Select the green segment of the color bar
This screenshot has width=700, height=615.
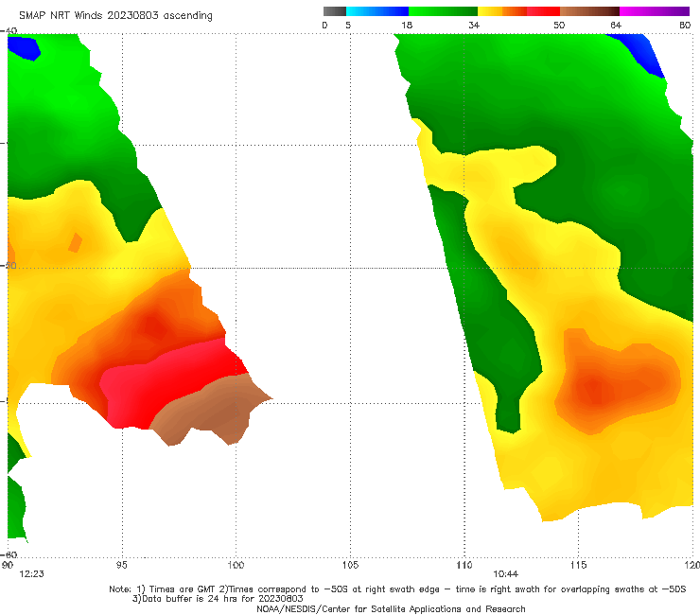(443, 11)
